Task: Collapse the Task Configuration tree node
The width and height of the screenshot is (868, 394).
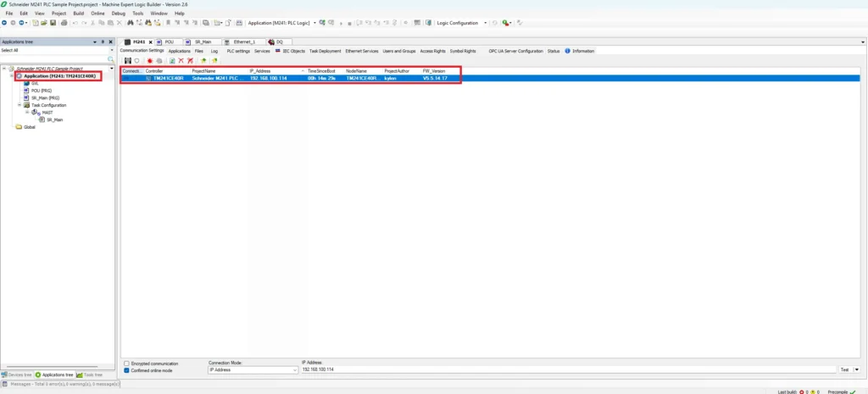Action: tap(19, 104)
